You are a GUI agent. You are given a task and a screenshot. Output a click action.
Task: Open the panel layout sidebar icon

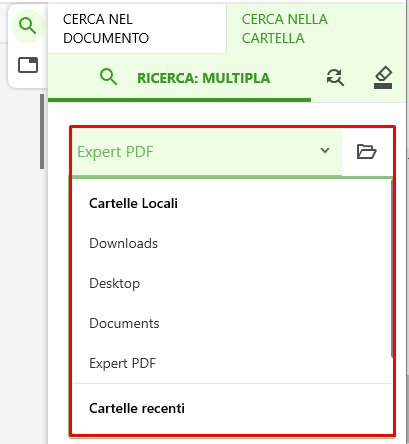(28, 65)
